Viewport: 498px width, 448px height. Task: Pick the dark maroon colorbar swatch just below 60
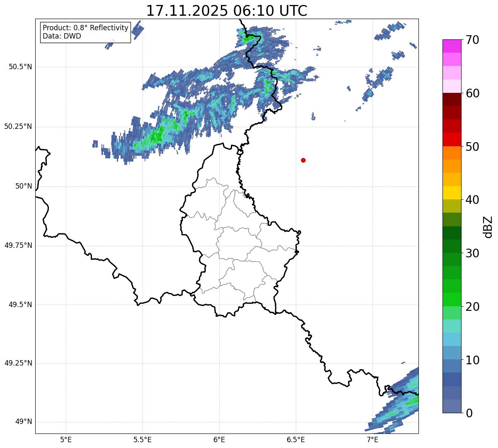[x=452, y=99]
